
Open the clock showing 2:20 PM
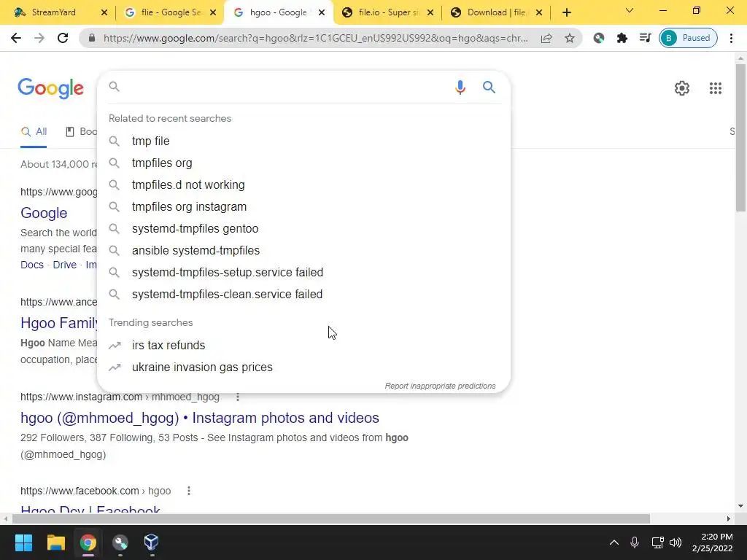point(712,542)
